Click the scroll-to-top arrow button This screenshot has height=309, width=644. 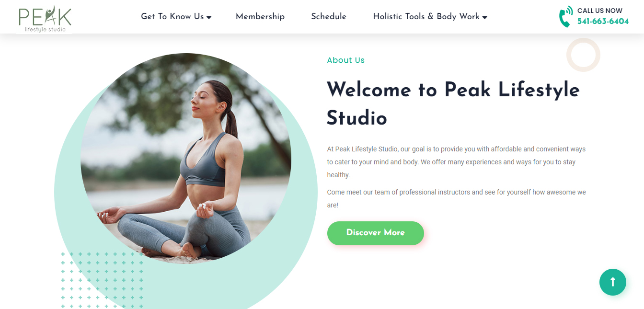(613, 282)
